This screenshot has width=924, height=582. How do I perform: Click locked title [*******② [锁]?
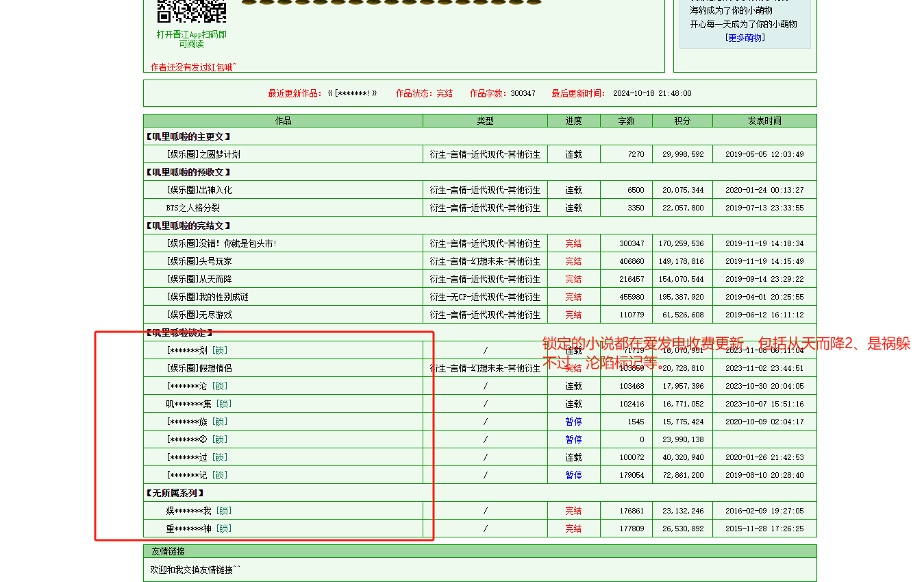tap(197, 439)
